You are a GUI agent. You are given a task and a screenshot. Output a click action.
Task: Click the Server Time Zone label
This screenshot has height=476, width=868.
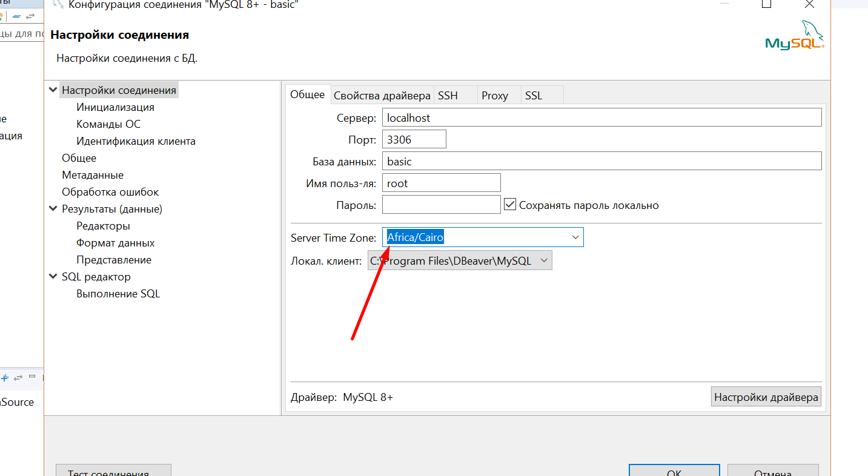click(x=333, y=237)
